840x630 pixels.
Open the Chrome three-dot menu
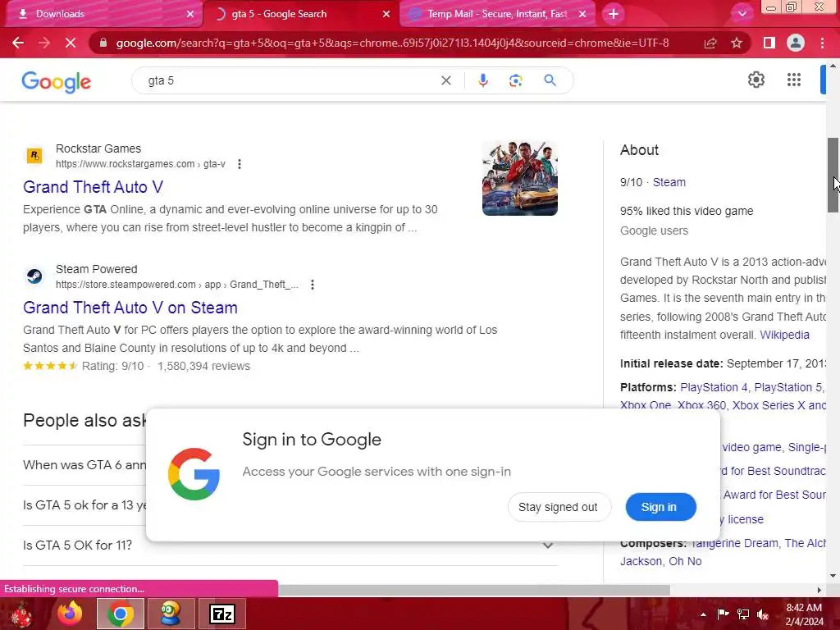[822, 43]
